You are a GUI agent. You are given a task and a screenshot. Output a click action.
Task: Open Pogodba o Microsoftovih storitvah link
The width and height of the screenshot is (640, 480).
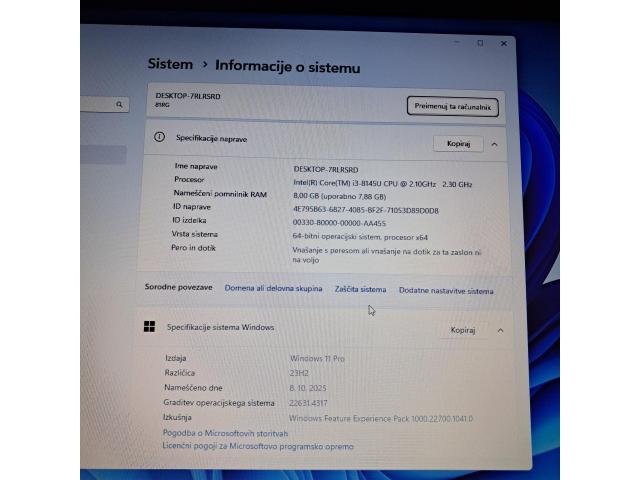[x=225, y=433]
